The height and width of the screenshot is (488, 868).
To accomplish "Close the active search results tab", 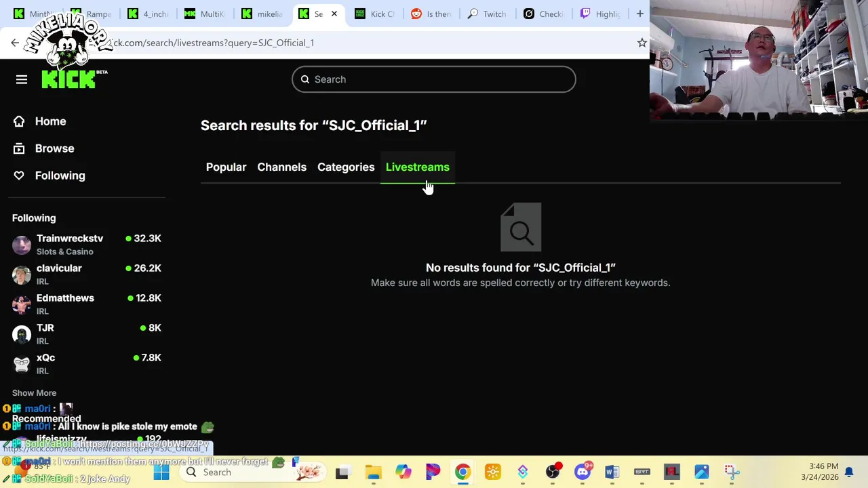I will (x=334, y=14).
